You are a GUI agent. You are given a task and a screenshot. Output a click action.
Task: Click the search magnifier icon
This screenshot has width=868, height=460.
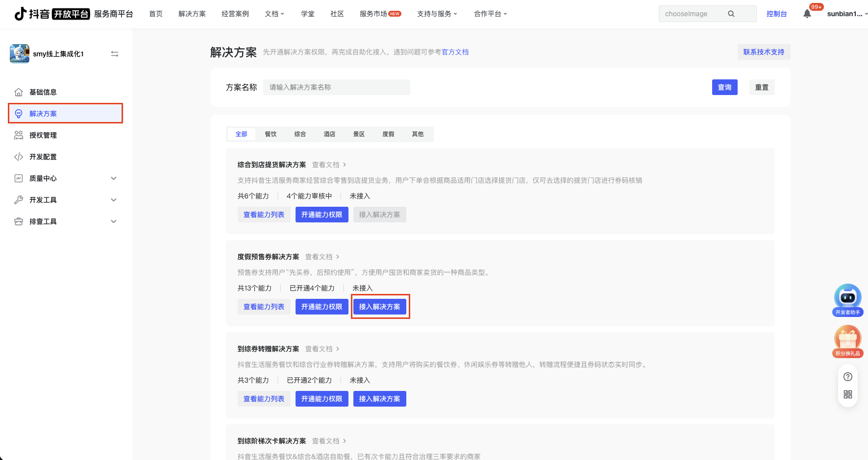tap(731, 14)
